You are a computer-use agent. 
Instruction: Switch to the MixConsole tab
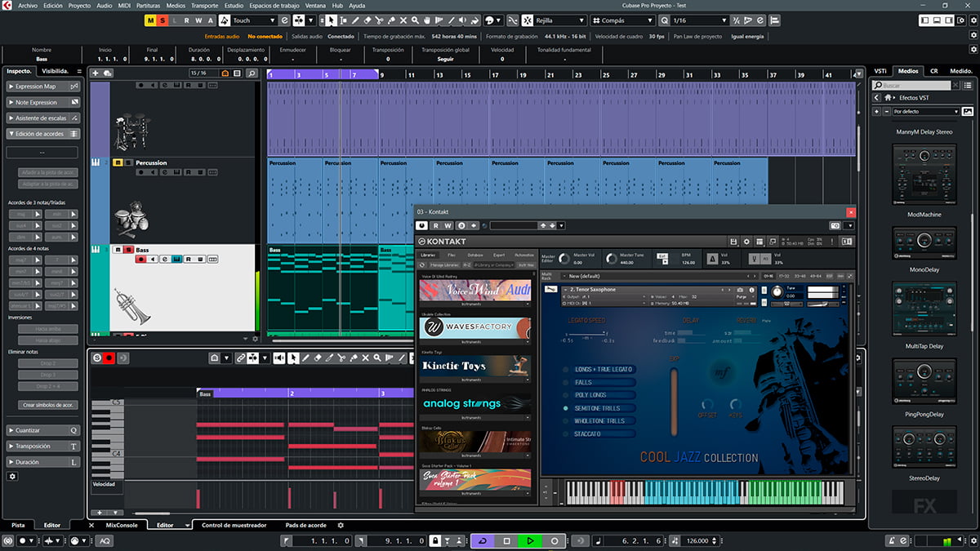122,526
